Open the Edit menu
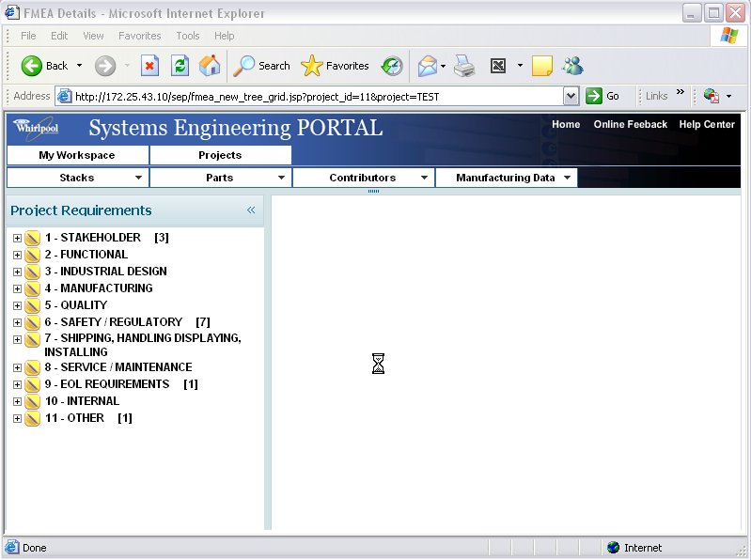 (59, 36)
